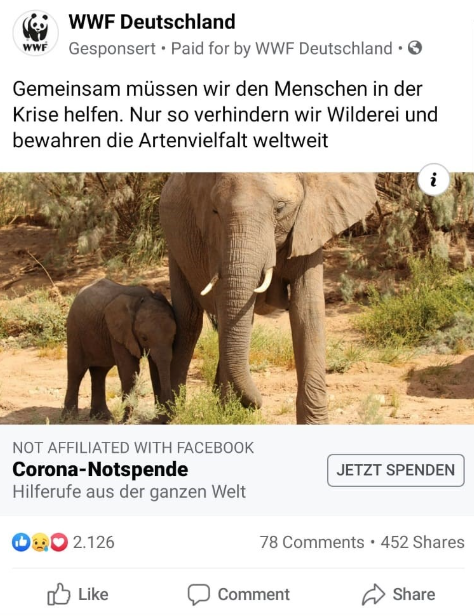This screenshot has width=474, height=616.
Task: Click the thumbs-up Like icon
Action: pyautogui.click(x=59, y=594)
